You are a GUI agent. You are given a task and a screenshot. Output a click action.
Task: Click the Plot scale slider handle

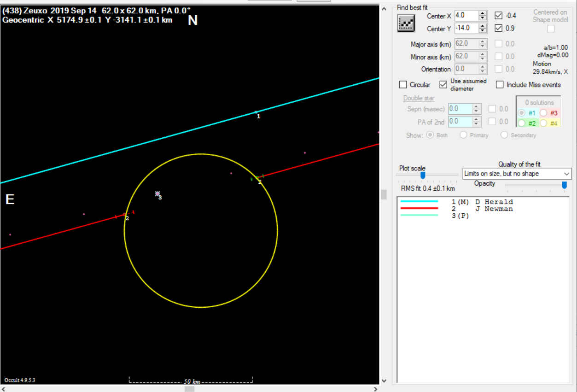pyautogui.click(x=423, y=175)
